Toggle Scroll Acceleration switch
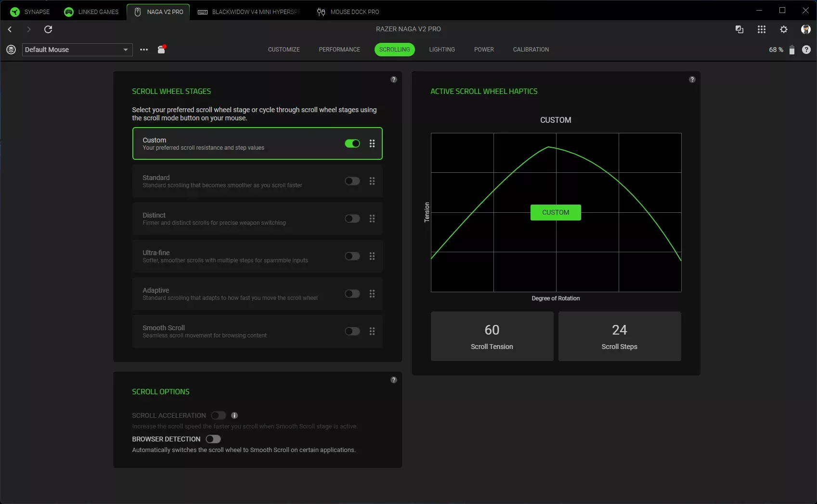 (x=219, y=415)
